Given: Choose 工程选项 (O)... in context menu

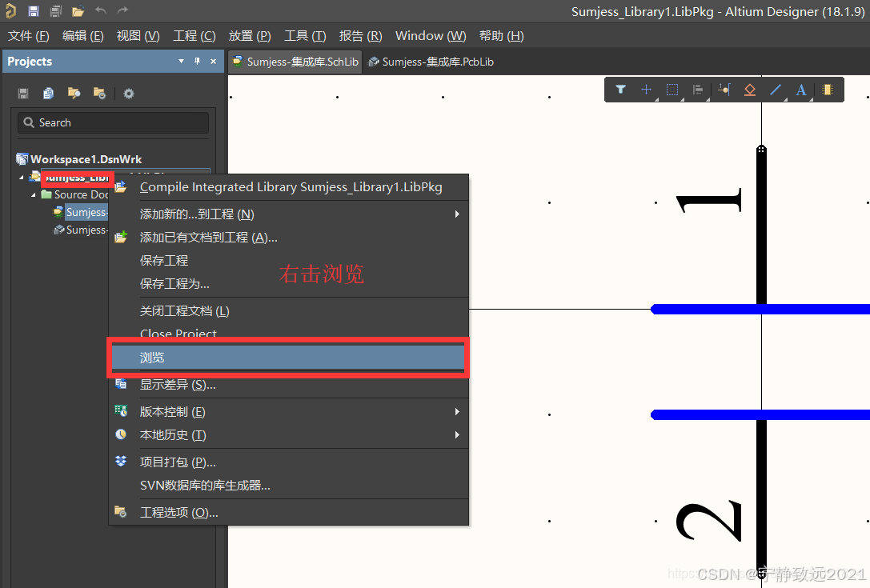Looking at the screenshot, I should click(x=288, y=513).
